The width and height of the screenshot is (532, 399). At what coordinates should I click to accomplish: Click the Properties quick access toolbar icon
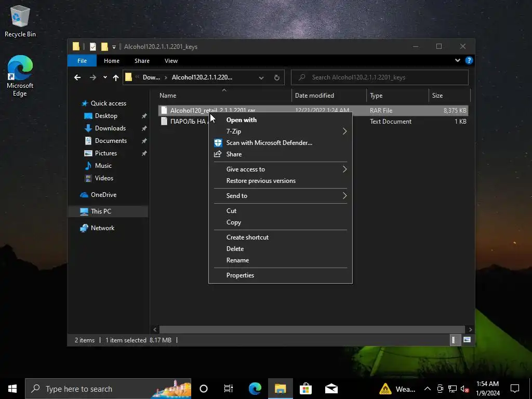click(93, 46)
